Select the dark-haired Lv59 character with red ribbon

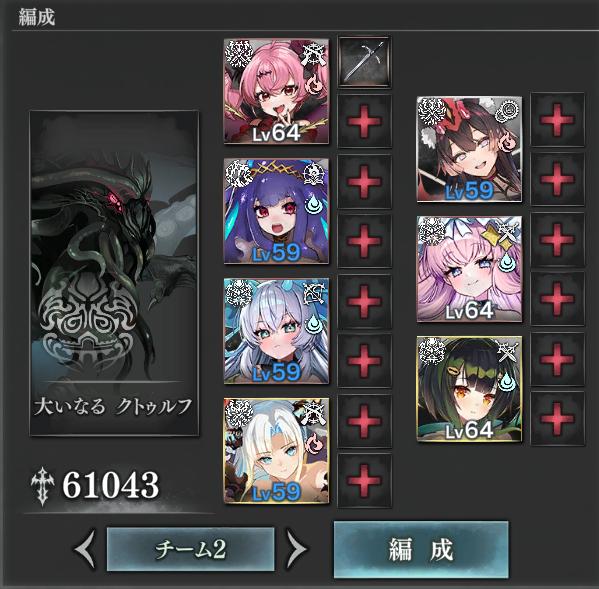pyautogui.click(x=469, y=149)
